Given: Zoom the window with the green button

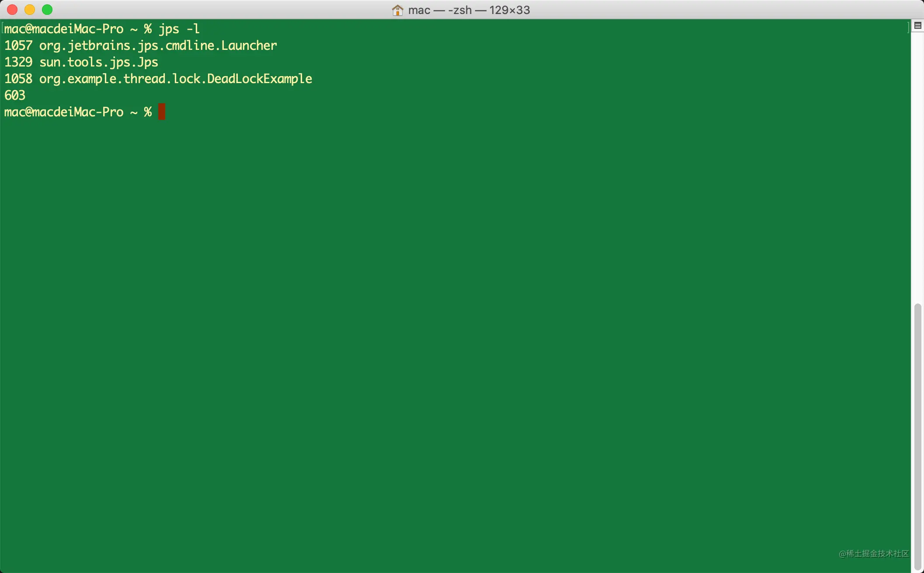Looking at the screenshot, I should (47, 10).
